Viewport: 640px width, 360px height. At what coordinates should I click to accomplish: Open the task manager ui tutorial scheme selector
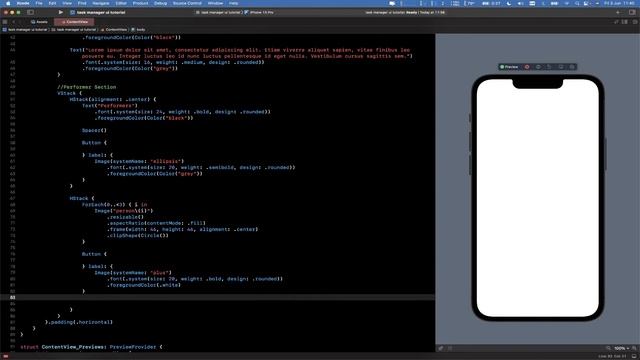[218, 13]
